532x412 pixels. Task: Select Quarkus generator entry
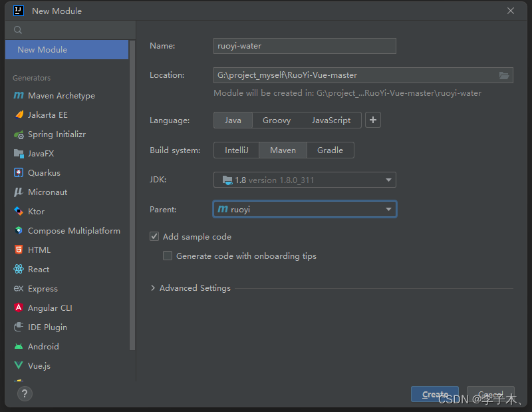click(x=67, y=173)
